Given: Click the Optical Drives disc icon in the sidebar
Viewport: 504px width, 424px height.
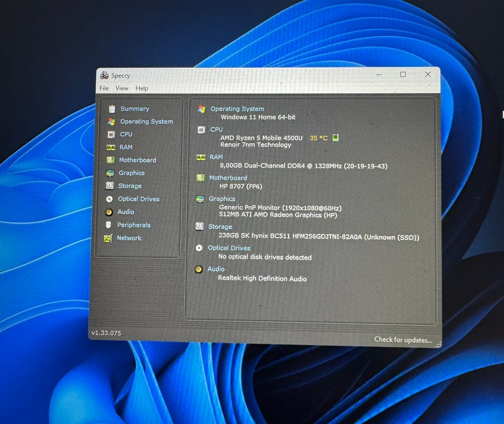Looking at the screenshot, I should 110,199.
